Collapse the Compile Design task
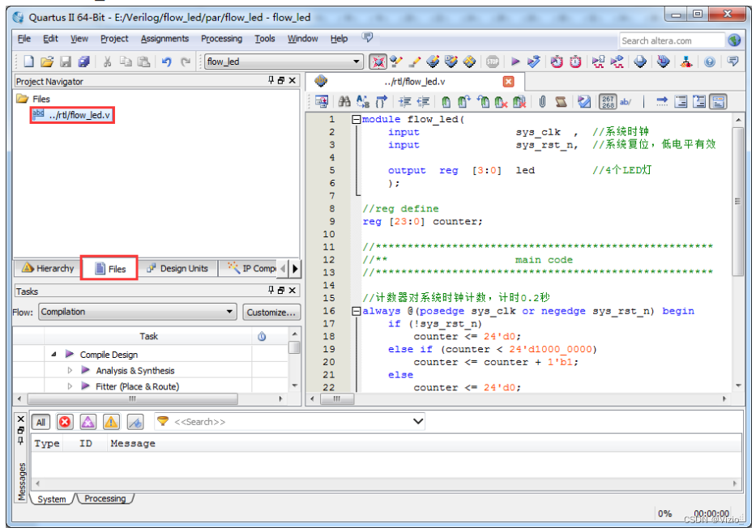 [x=53, y=354]
